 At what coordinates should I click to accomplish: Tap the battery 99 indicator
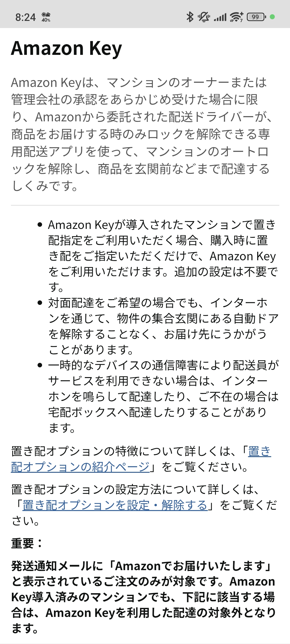(x=256, y=17)
